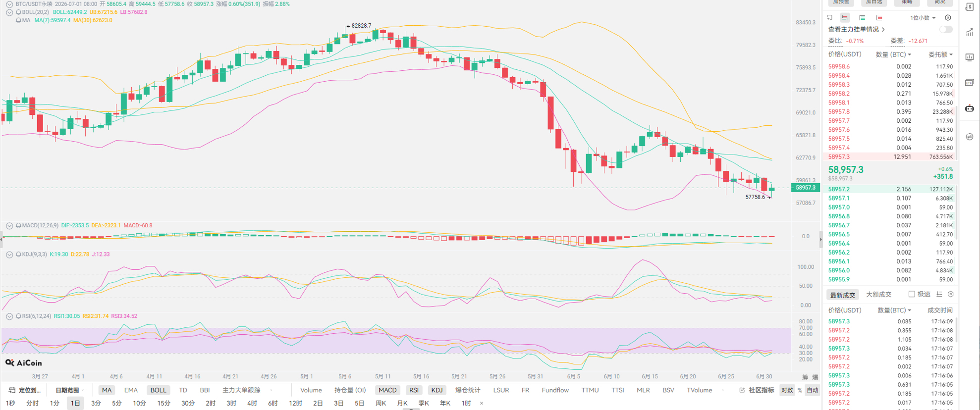980x410 pixels.
Task: Select the buy-orders-only order book icon
Action: point(862,18)
